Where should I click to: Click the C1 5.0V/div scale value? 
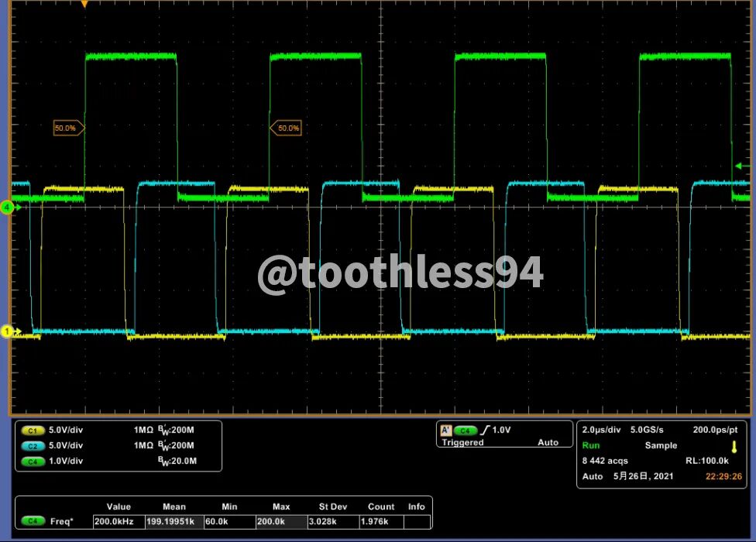(x=66, y=430)
